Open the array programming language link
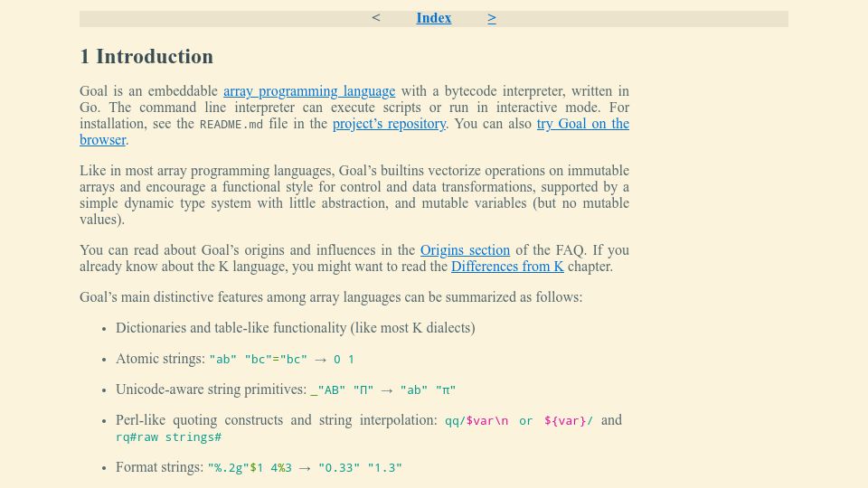Image resolution: width=868 pixels, height=488 pixels. (x=309, y=91)
